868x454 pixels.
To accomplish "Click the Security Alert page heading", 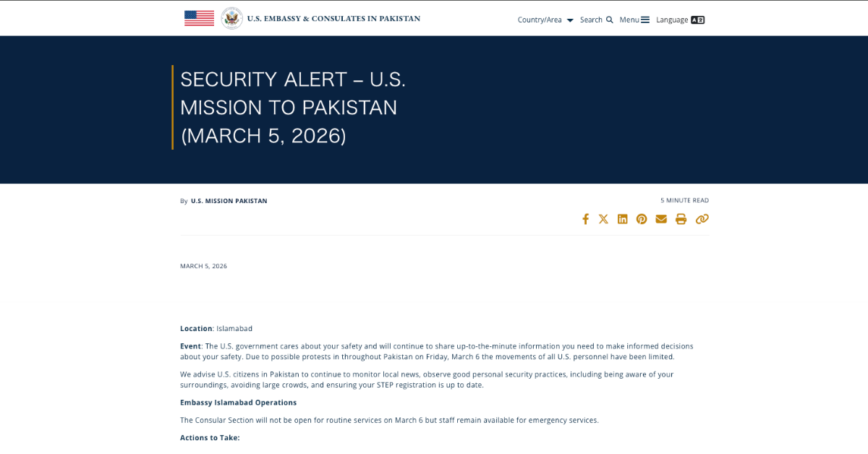I will 293,107.
